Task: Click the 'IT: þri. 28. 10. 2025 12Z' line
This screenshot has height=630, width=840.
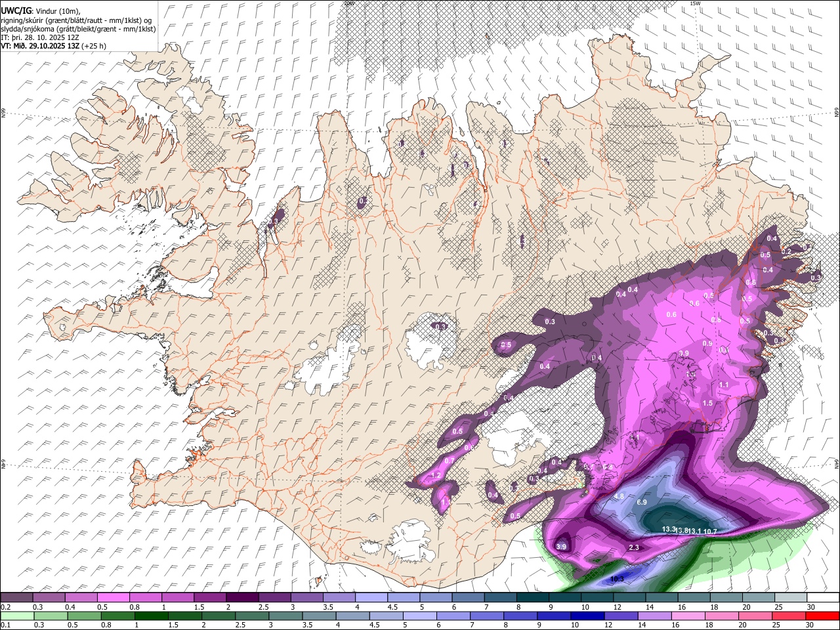Action: click(40, 37)
